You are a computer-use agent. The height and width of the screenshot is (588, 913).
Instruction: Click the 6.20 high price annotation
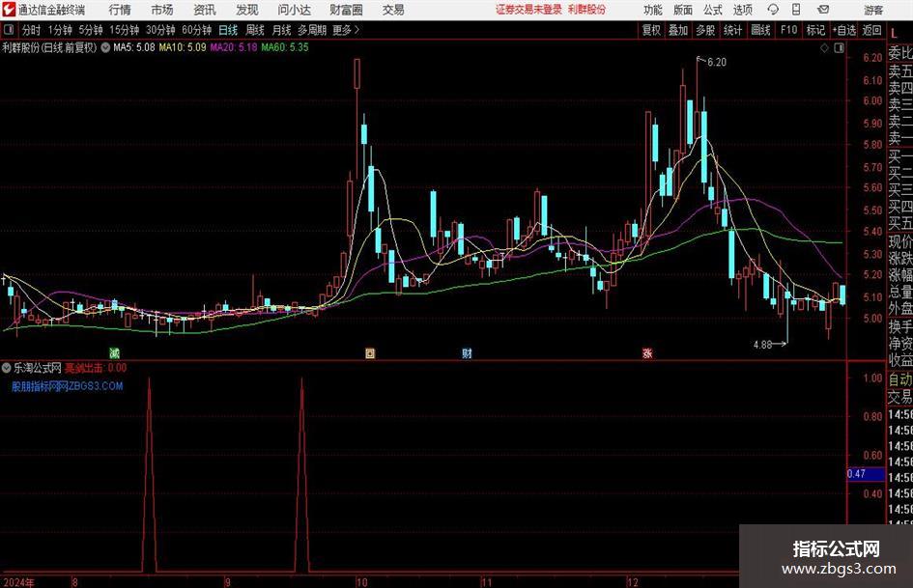point(717,63)
